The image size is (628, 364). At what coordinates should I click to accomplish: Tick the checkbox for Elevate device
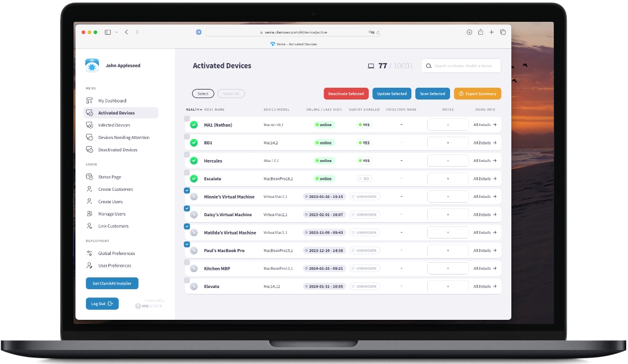pyautogui.click(x=187, y=280)
